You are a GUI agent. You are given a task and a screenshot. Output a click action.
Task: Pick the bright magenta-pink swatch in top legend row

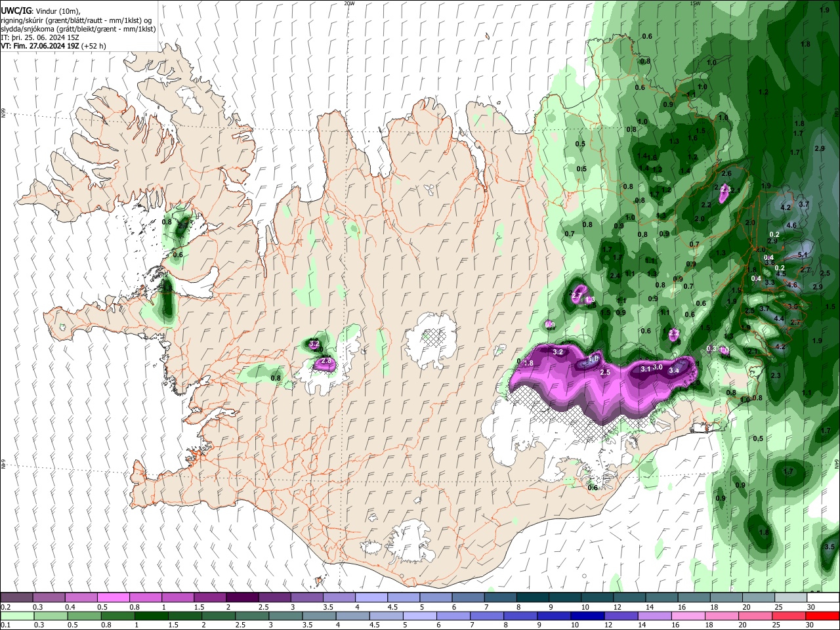tap(112, 598)
